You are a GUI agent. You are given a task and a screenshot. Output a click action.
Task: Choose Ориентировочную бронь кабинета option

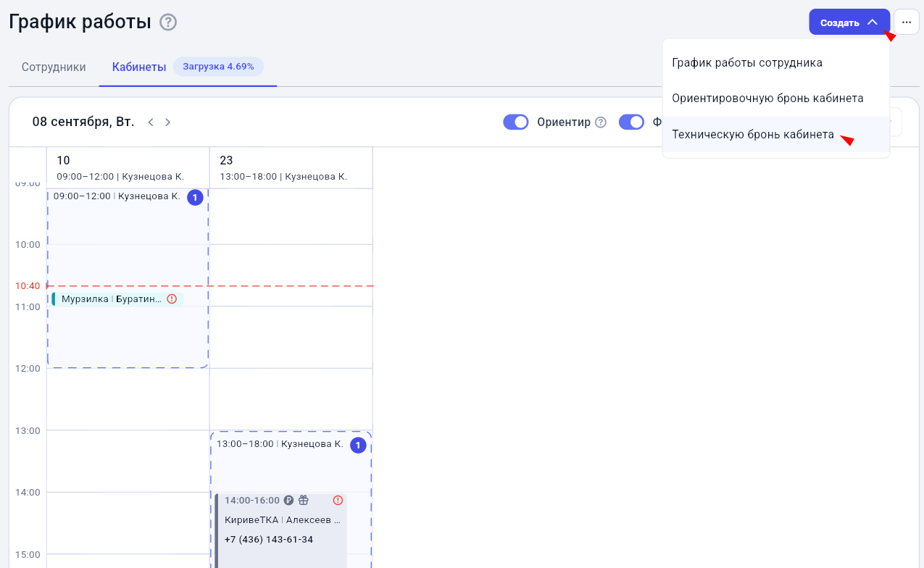click(776, 98)
